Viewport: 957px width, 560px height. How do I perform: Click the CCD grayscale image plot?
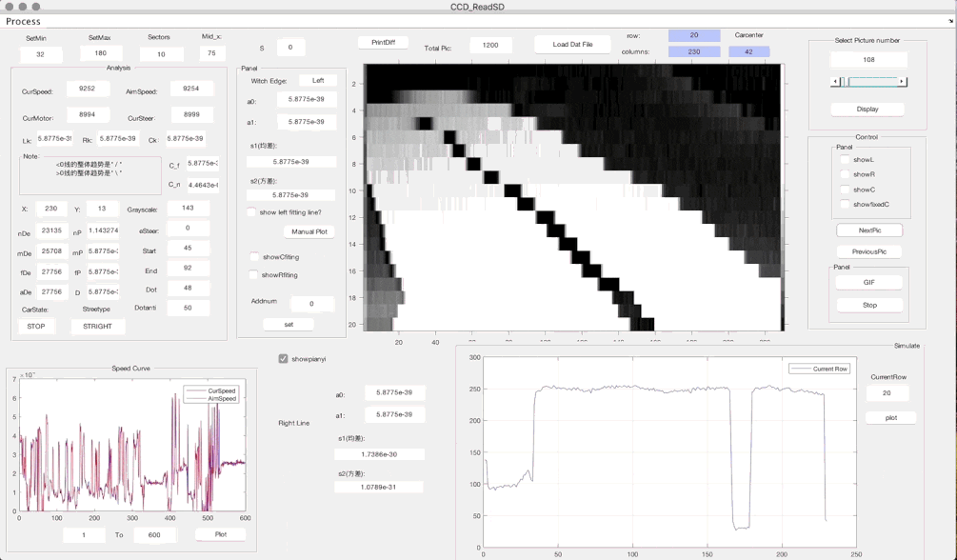pos(572,197)
